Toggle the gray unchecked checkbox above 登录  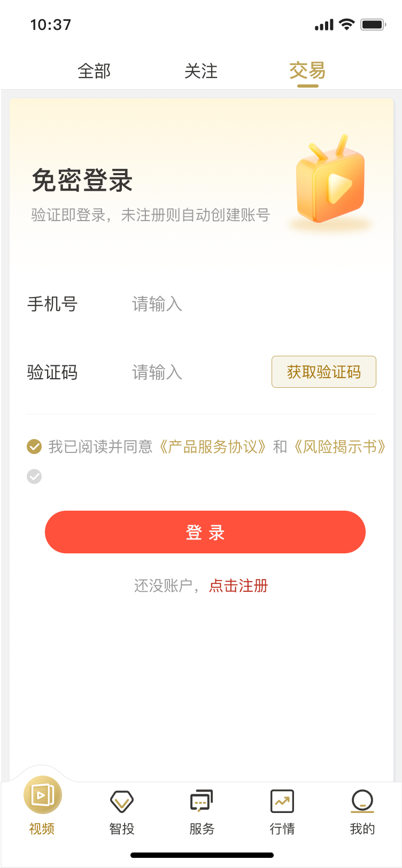pos(34,476)
